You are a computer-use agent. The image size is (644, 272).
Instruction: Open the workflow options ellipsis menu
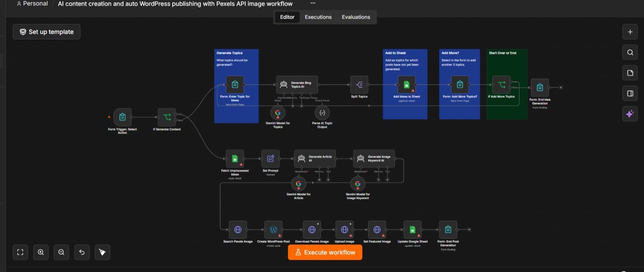pyautogui.click(x=313, y=3)
